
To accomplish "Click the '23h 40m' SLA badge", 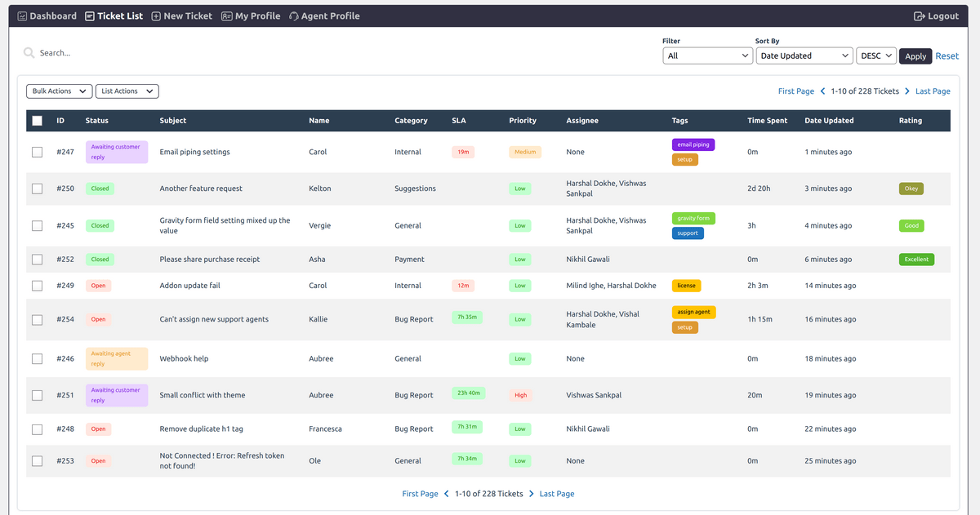I will pos(469,393).
